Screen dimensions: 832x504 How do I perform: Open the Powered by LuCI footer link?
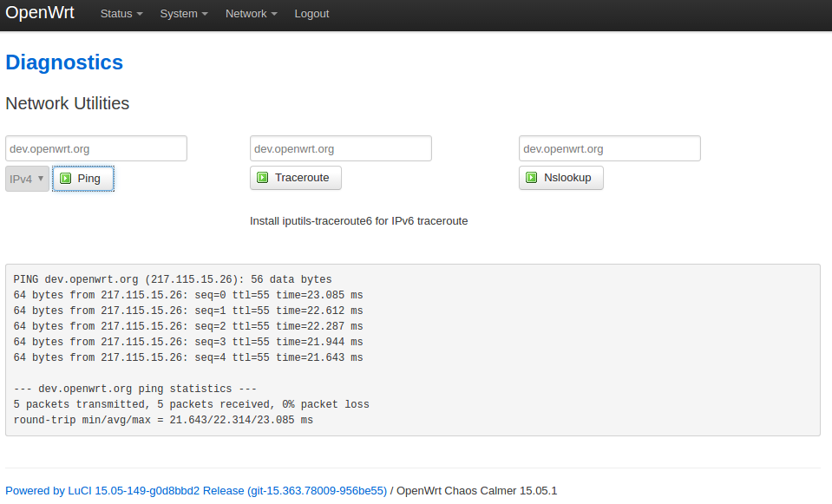(196, 491)
